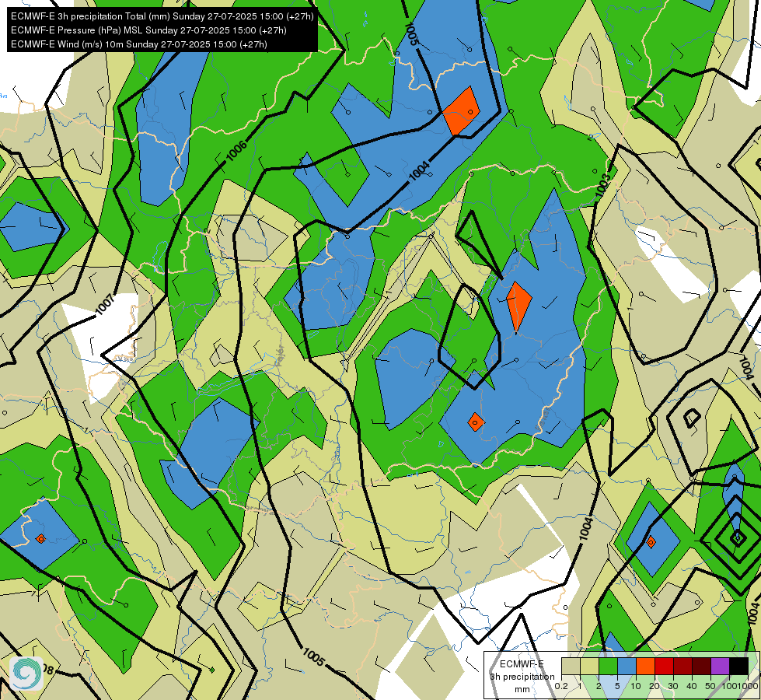Click the '20' legend scale value

click(x=655, y=686)
